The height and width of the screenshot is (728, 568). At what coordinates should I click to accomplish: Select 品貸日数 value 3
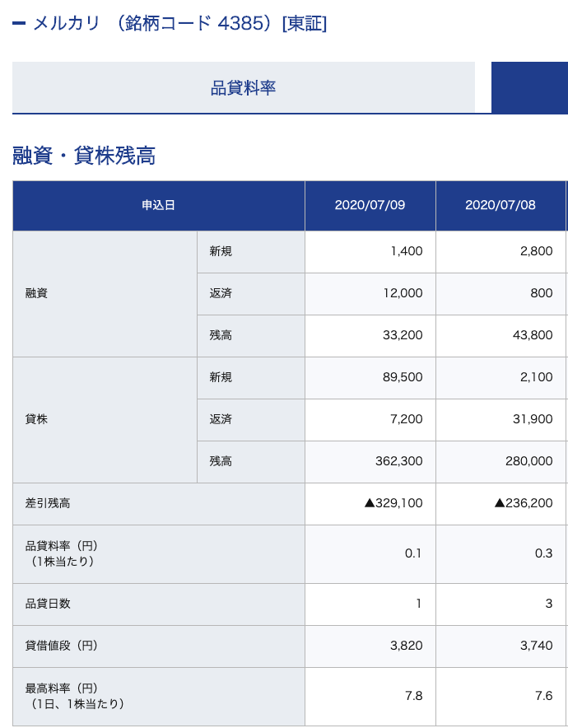point(549,604)
